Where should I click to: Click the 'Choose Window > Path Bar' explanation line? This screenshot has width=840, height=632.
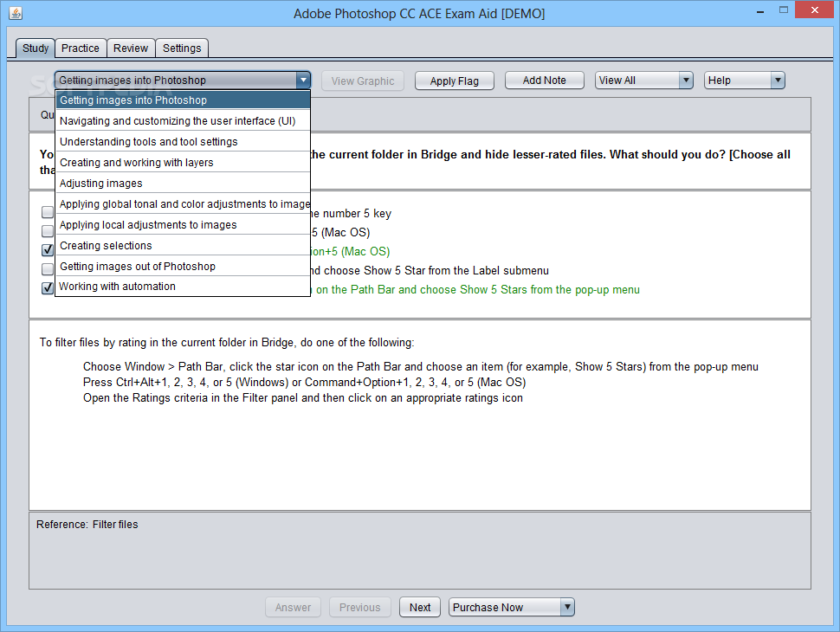(421, 367)
